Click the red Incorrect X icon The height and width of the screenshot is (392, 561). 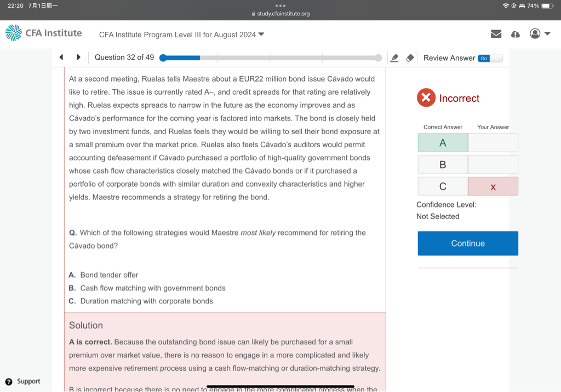pos(426,97)
